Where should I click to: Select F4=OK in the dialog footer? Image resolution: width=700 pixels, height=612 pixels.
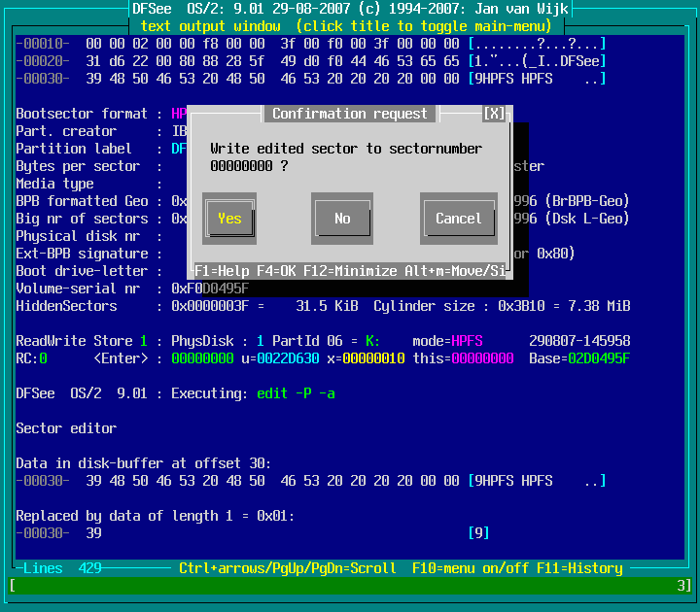[280, 271]
